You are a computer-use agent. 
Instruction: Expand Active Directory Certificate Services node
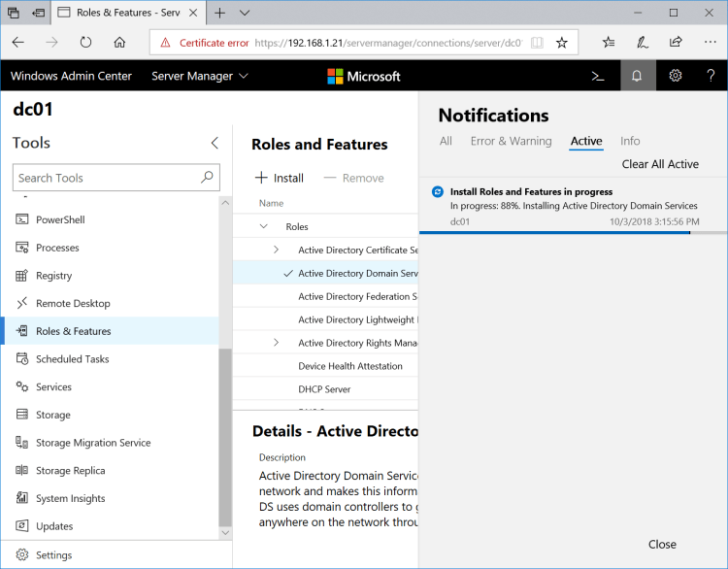point(276,251)
